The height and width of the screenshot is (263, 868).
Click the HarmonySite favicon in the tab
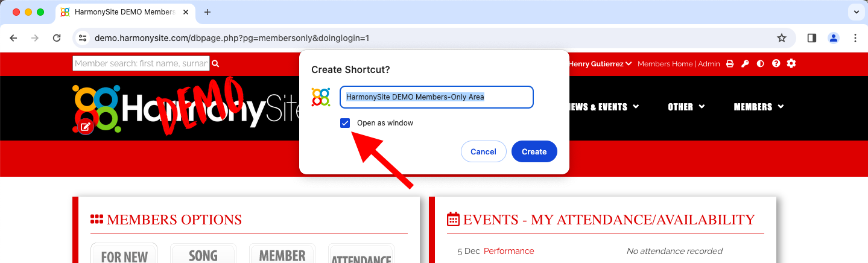(65, 12)
